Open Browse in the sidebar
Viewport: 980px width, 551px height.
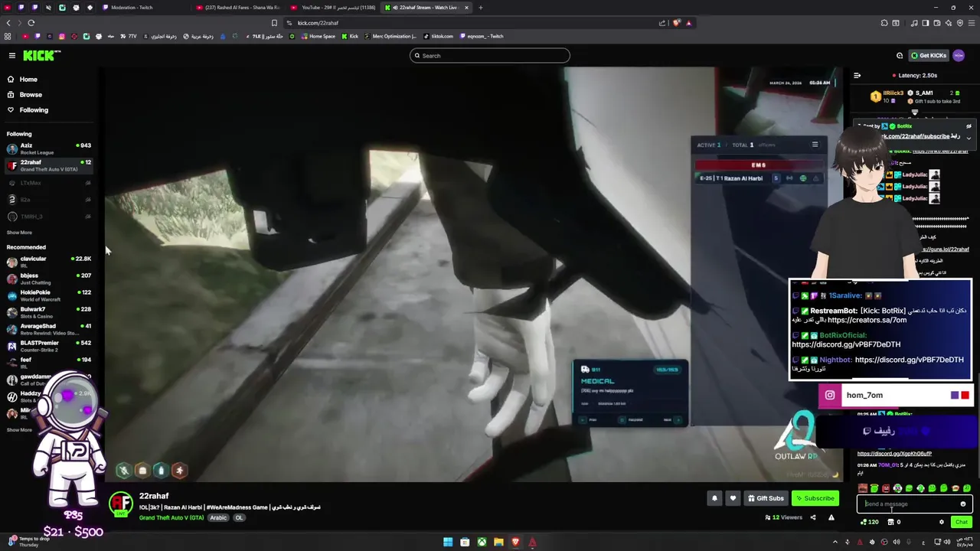(x=31, y=95)
